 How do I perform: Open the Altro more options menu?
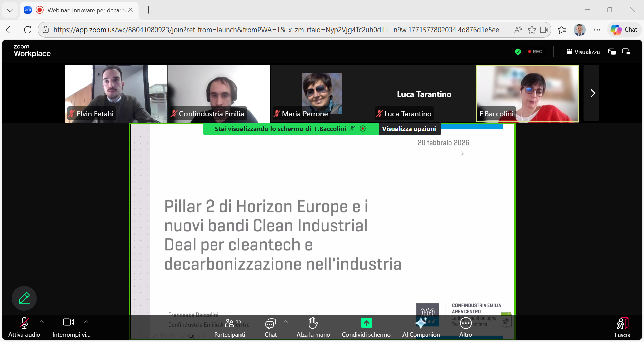point(465,327)
